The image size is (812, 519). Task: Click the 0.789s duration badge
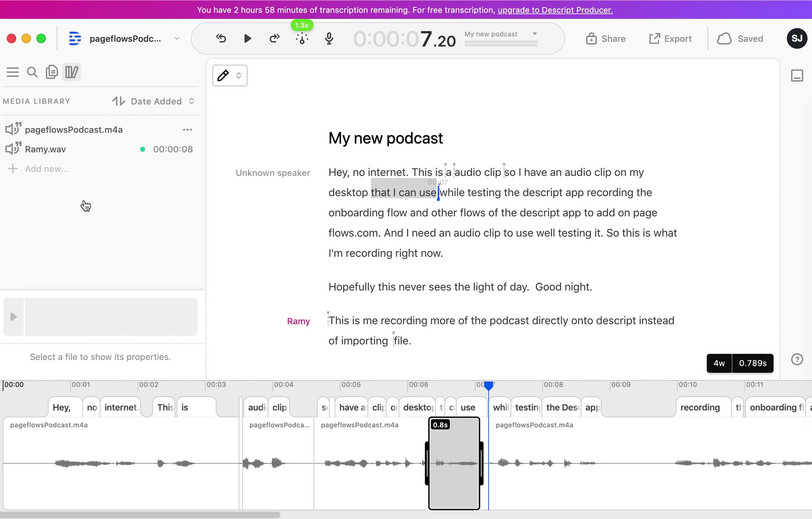point(753,363)
